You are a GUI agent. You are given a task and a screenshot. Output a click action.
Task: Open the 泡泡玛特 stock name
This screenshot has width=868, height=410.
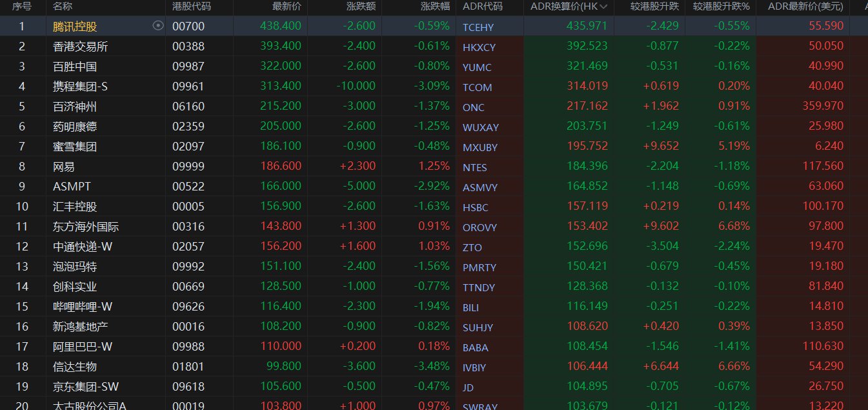pos(75,267)
